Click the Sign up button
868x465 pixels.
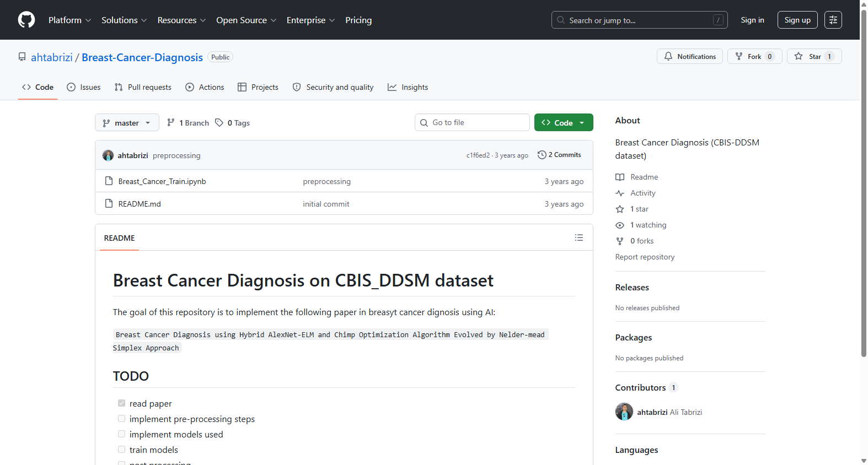click(x=797, y=20)
